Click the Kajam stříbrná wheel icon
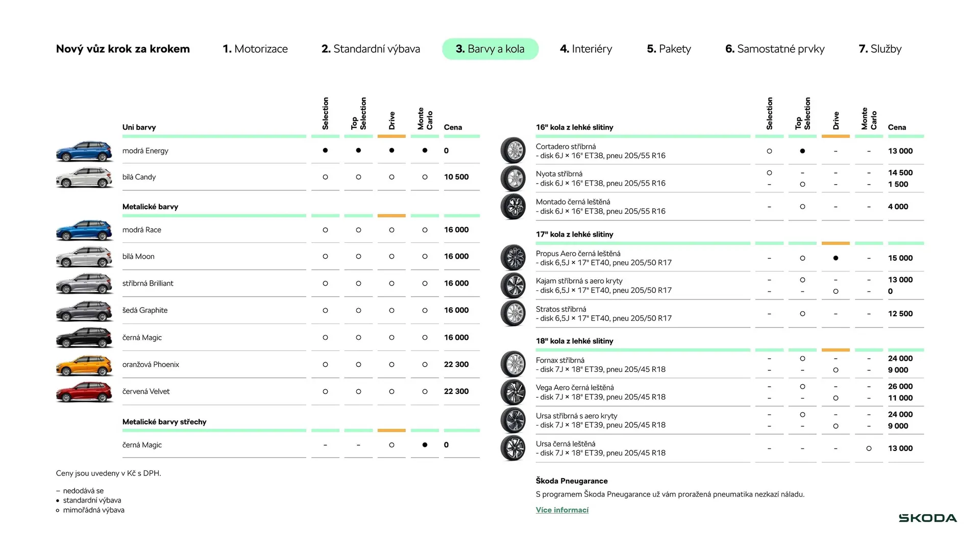 point(513,286)
